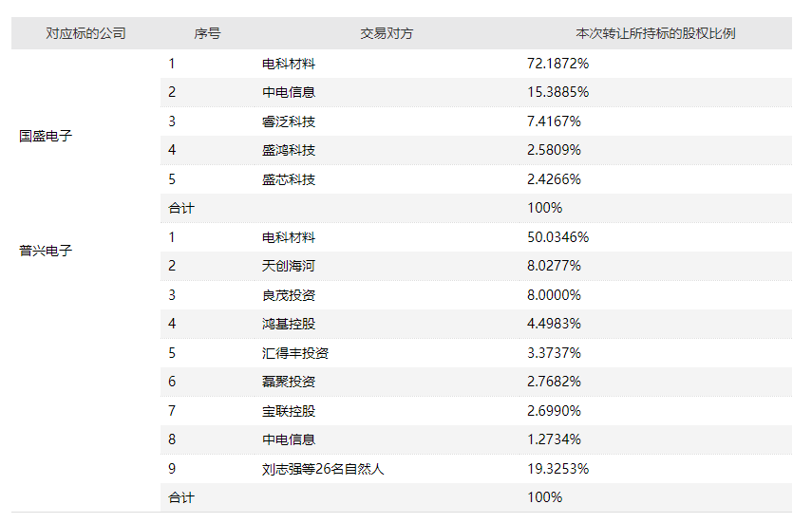Click the 序号 column header
Screen dimensions: 812x523
tap(207, 33)
